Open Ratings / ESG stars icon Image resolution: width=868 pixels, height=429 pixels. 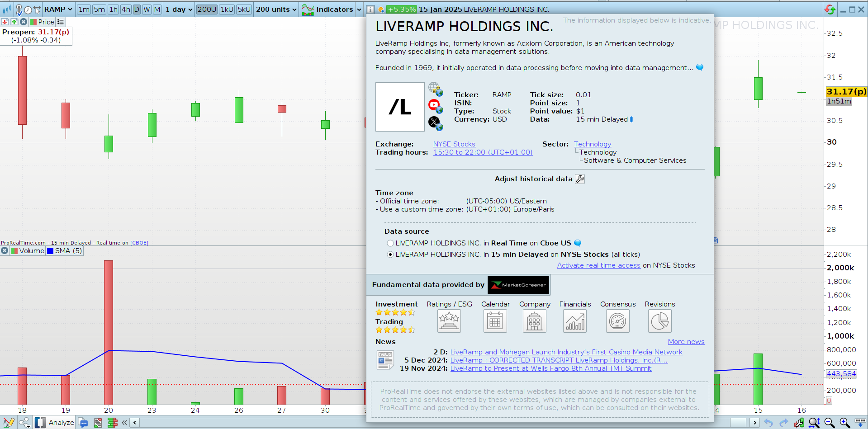(x=449, y=321)
